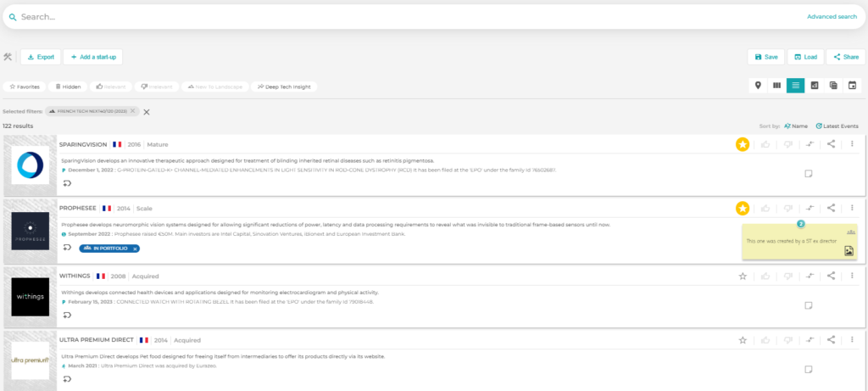Screen dimensions: 868x391
Task: Open the SparingVision logo thumbnail
Action: coord(30,165)
